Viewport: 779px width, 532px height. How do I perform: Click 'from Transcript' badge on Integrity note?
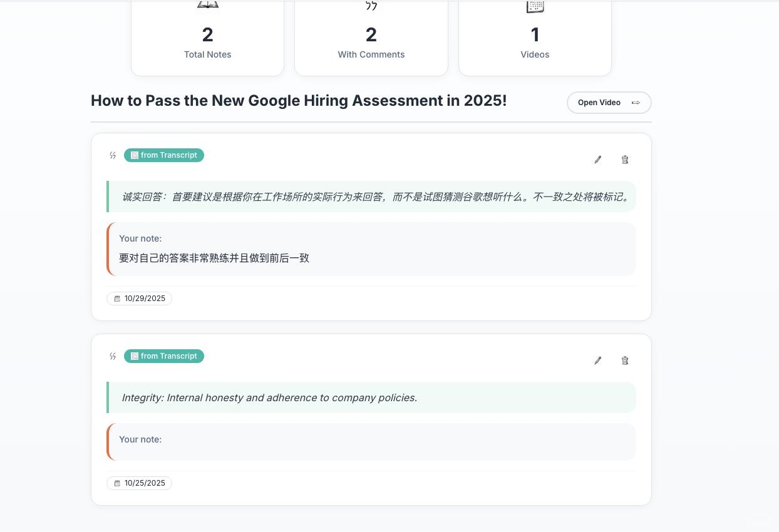click(164, 356)
